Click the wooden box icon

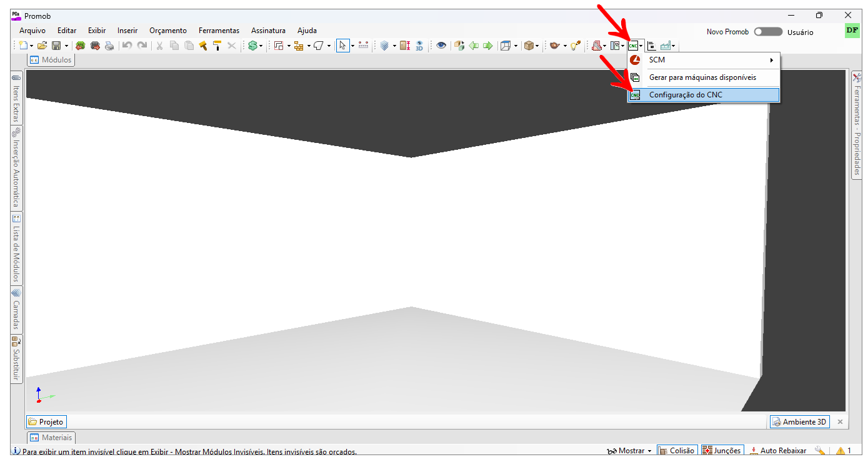point(529,46)
